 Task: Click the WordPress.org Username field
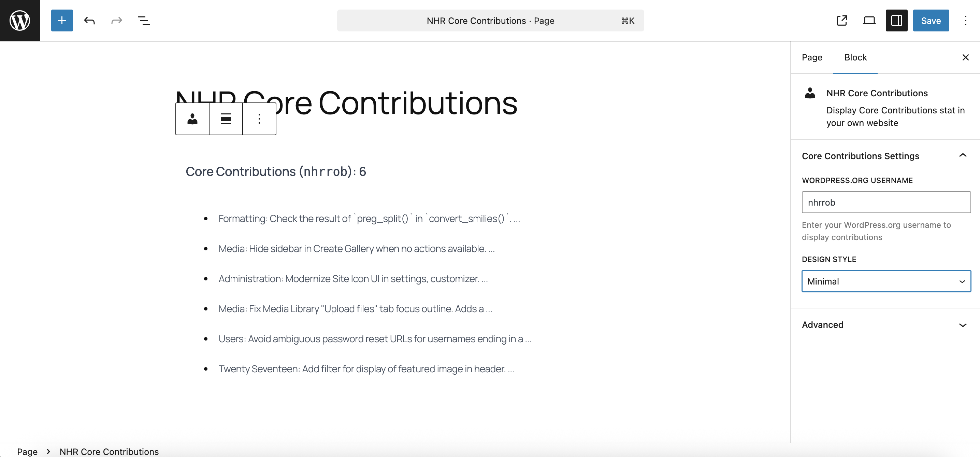[x=886, y=202]
